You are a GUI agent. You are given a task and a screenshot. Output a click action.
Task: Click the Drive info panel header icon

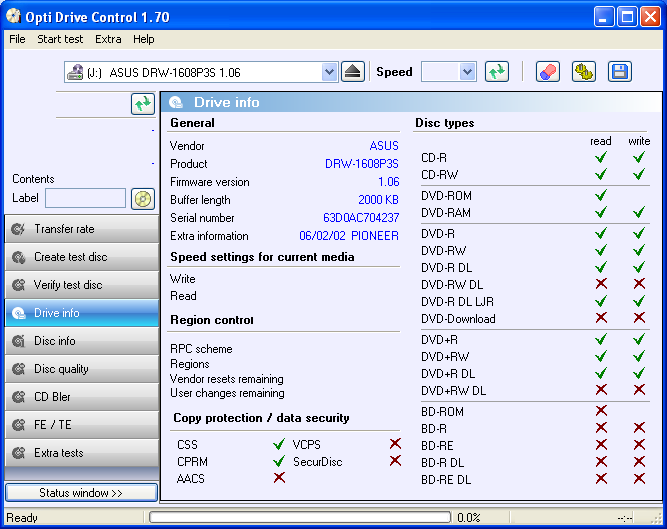pos(176,102)
